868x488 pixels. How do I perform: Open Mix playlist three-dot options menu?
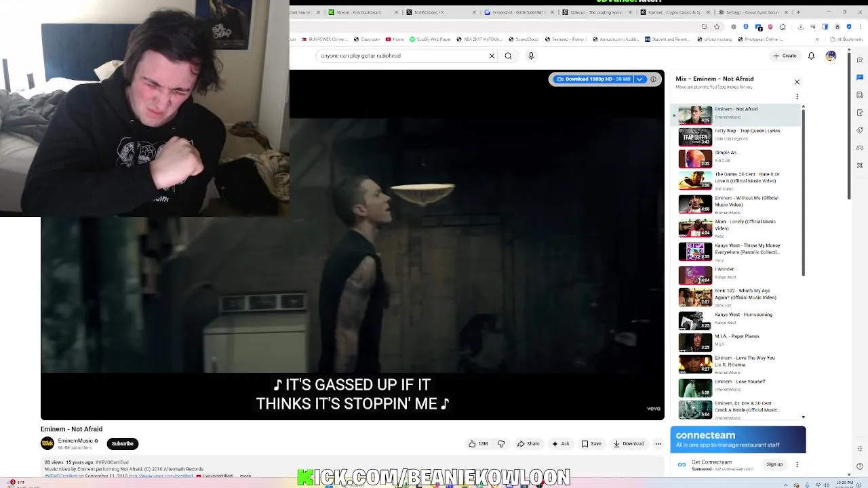coord(797,96)
